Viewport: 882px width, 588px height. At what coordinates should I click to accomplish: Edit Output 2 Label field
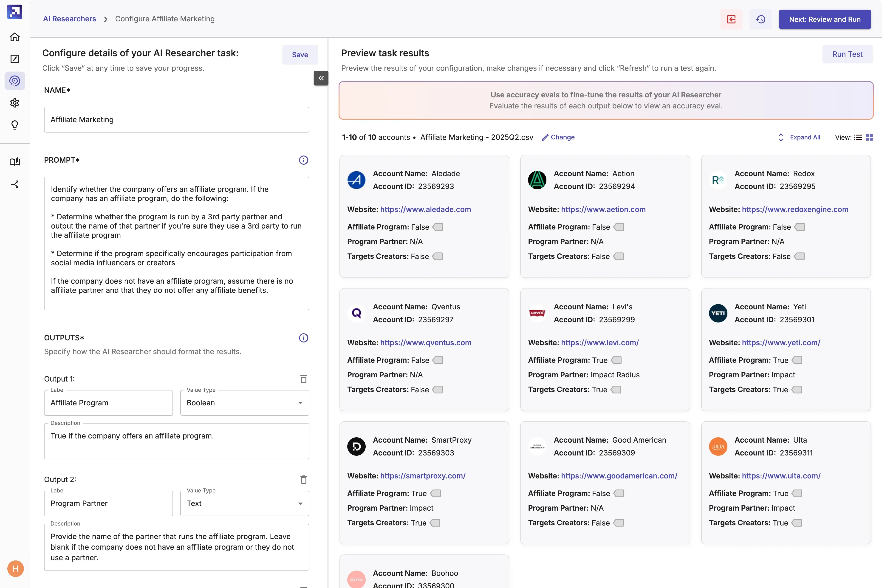108,503
